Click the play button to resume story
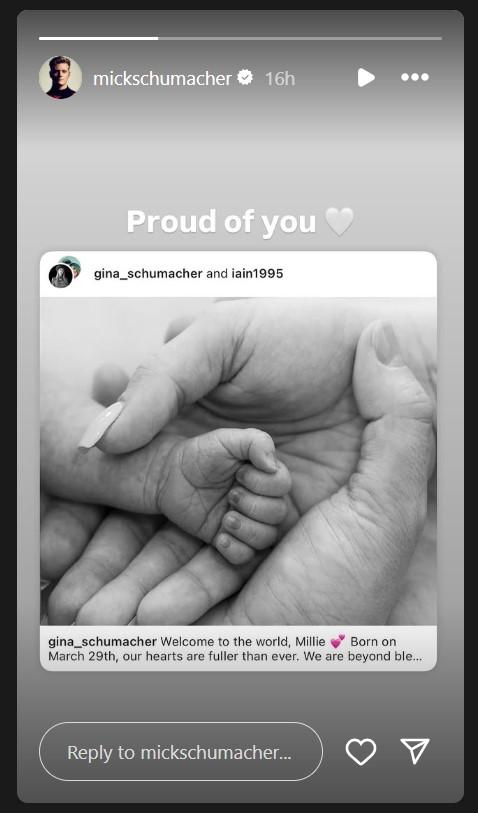Image resolution: width=478 pixels, height=813 pixels. (x=365, y=78)
